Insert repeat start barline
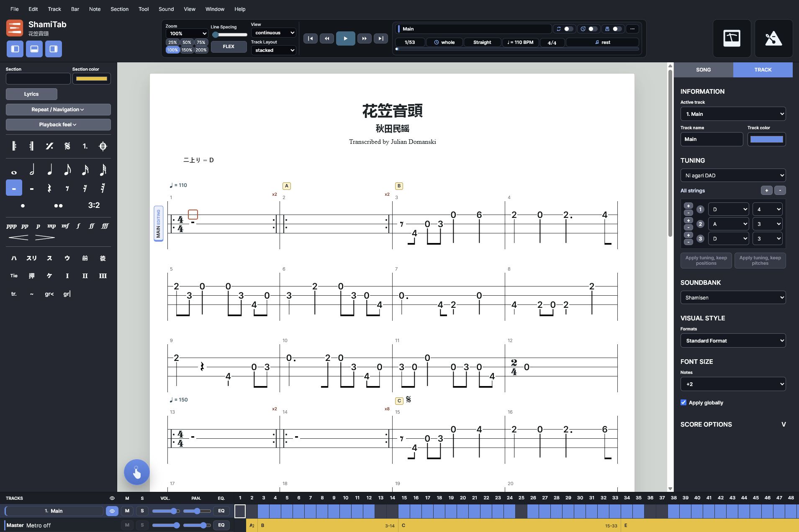The image size is (799, 532). (x=14, y=146)
